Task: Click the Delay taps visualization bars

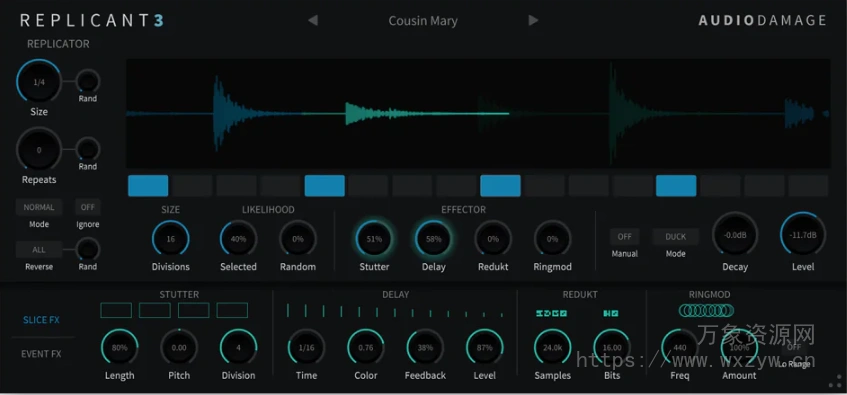Action: coord(395,311)
